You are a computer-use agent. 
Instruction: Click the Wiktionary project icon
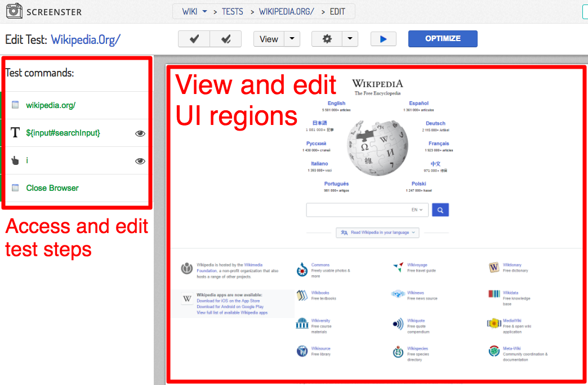tap(494, 267)
